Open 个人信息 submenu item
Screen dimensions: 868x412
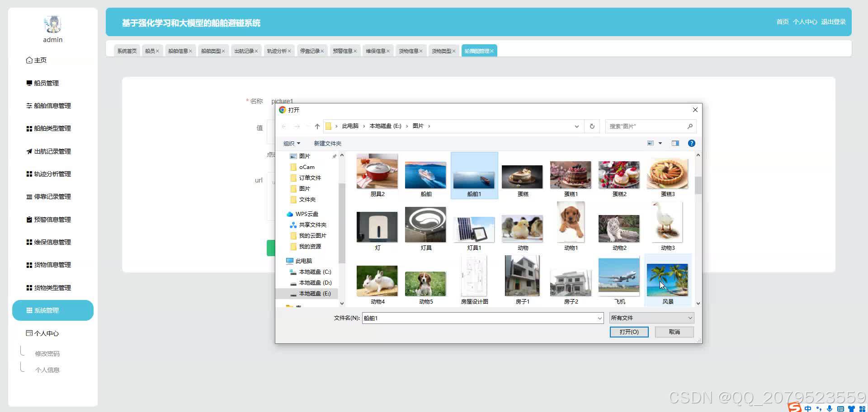pos(47,370)
